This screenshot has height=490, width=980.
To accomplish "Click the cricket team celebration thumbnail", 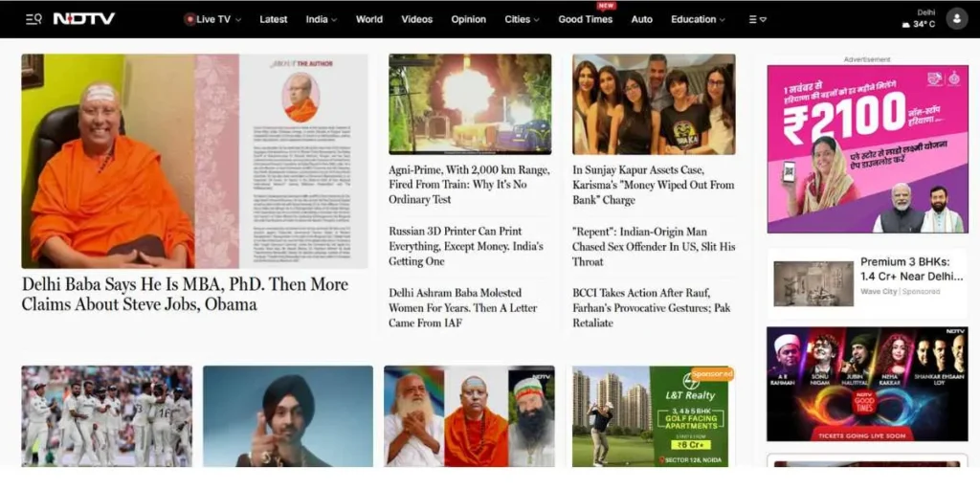I will (106, 416).
